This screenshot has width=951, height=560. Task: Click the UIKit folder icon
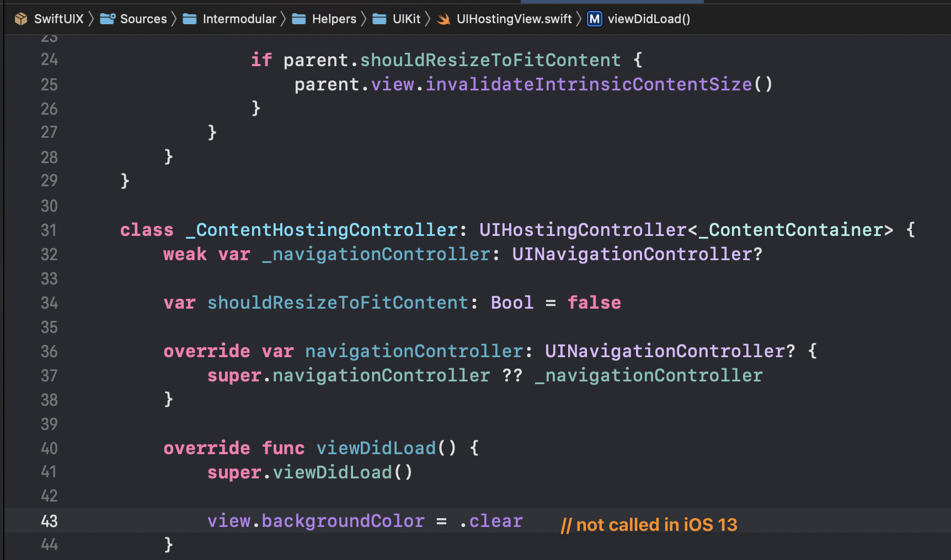point(379,18)
